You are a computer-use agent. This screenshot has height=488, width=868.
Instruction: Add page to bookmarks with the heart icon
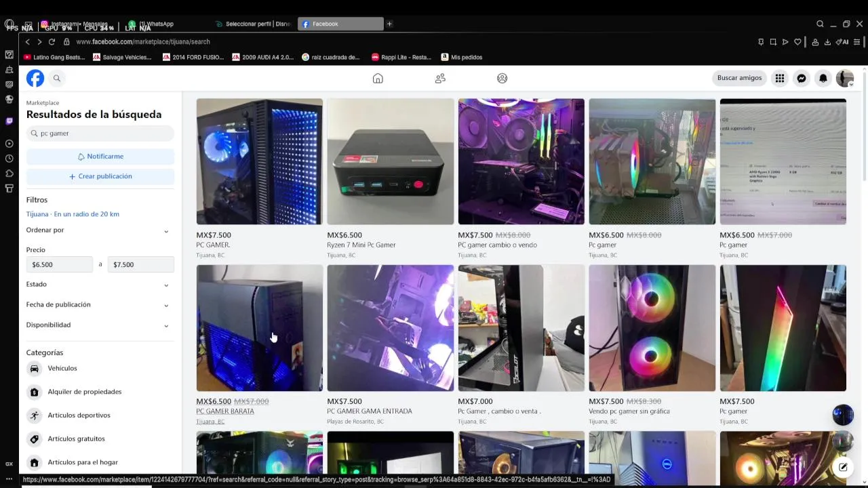[798, 42]
